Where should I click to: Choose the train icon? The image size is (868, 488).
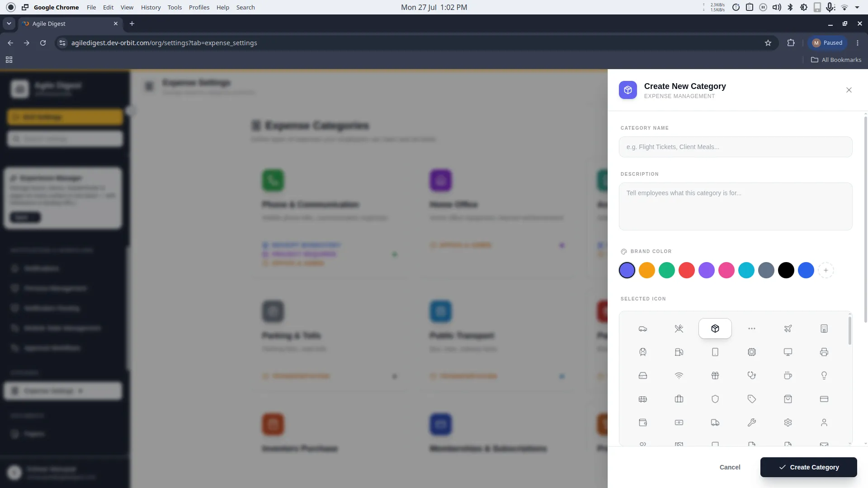642,352
